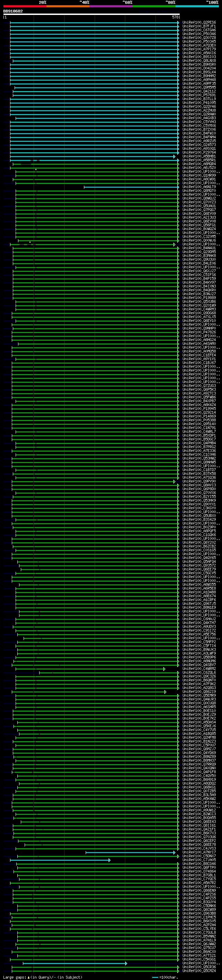Select label UniRef100_A8CW91

[x=199, y=179]
